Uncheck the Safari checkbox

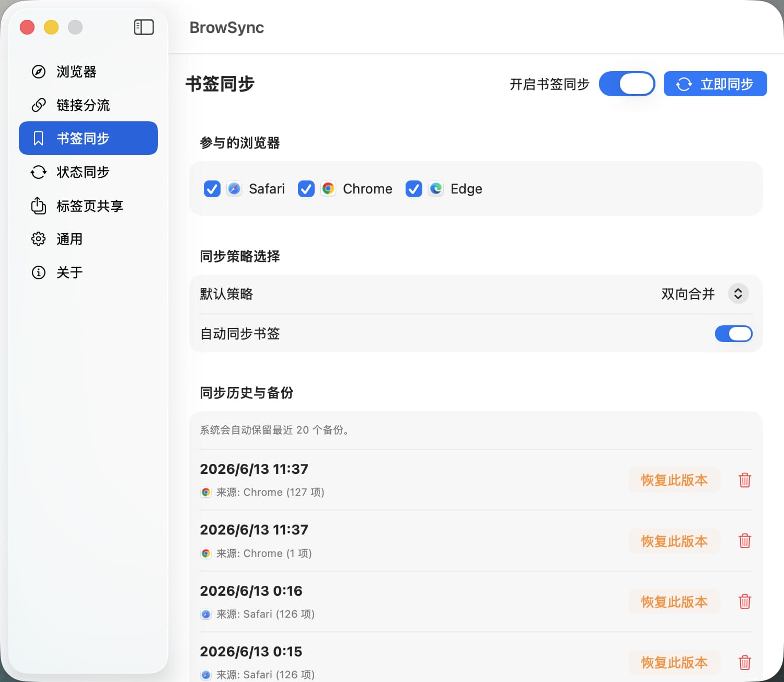pos(212,189)
